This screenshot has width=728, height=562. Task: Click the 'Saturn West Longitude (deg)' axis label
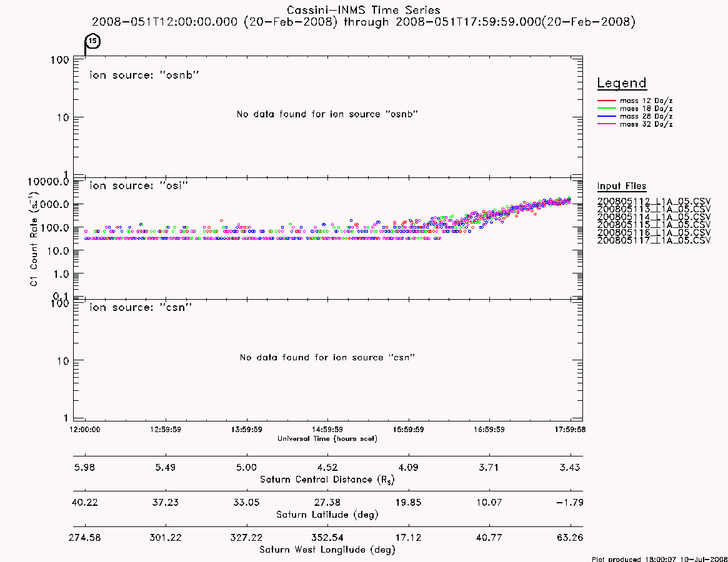tap(327, 550)
